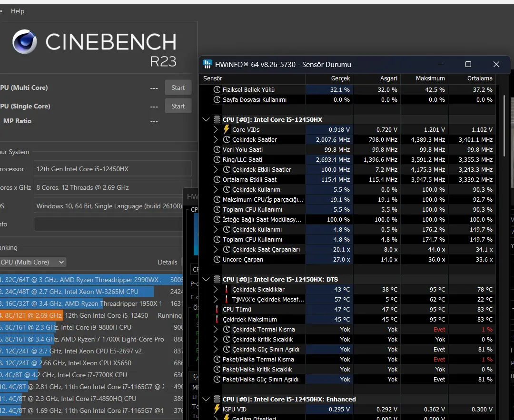Expand the Çekirdek Saatler row

[216, 139]
